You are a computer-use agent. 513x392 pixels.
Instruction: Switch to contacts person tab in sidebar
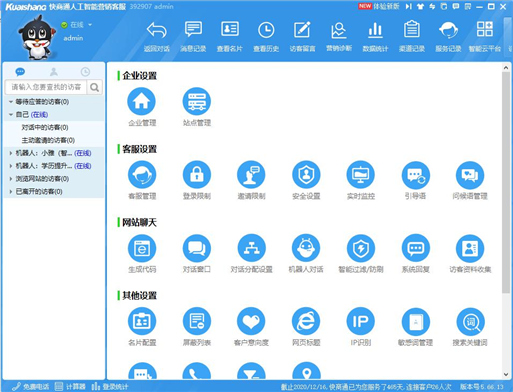(54, 72)
